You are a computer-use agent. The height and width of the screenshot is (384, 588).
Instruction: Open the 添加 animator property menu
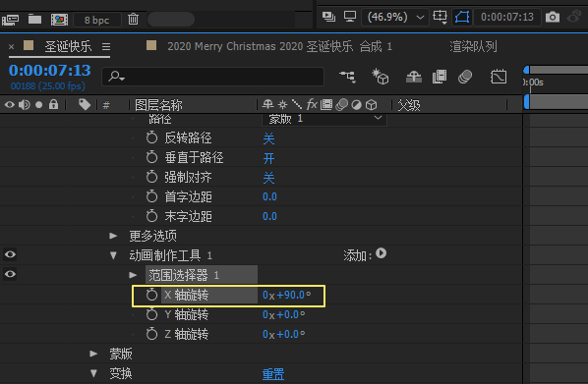tap(381, 253)
